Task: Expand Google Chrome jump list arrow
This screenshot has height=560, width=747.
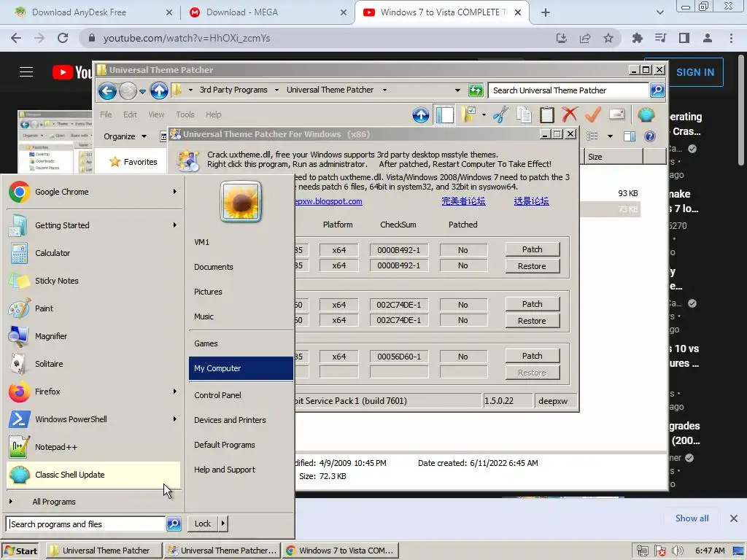Action: [175, 192]
